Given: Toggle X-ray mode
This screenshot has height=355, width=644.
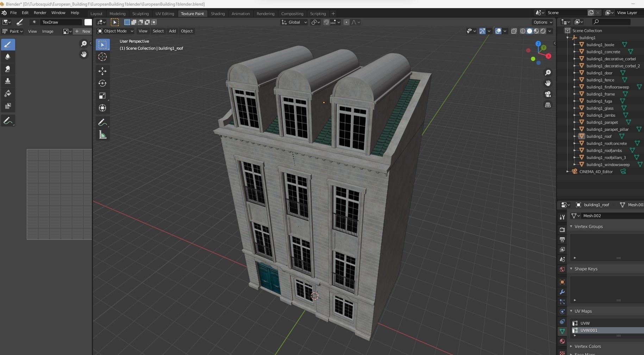Looking at the screenshot, I should [x=514, y=31].
